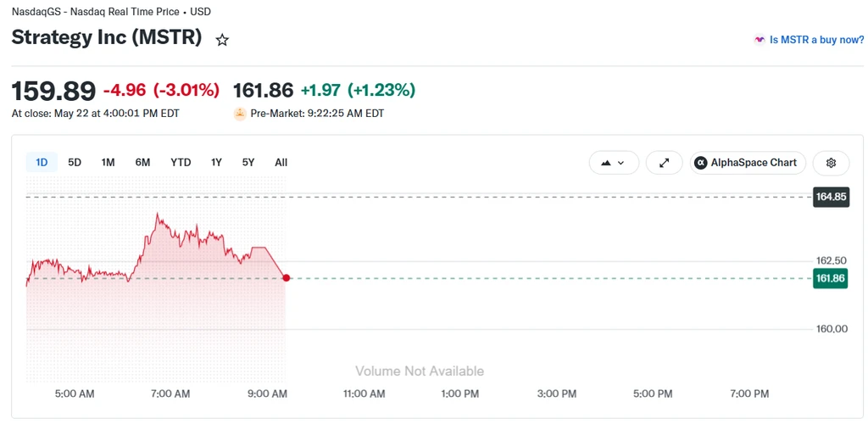
Task: Show the YTD chart range
Action: 181,163
